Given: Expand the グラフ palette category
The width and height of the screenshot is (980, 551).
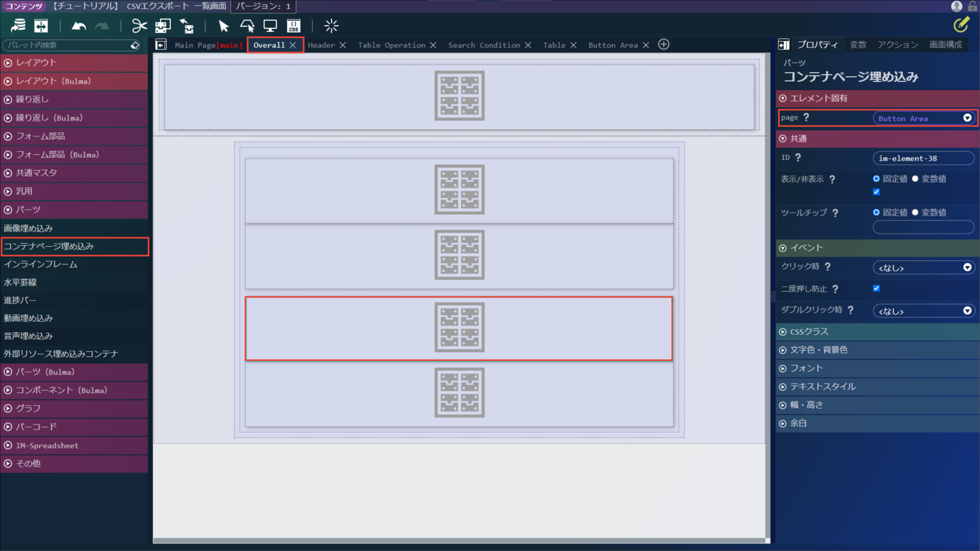Looking at the screenshot, I should click(x=74, y=409).
